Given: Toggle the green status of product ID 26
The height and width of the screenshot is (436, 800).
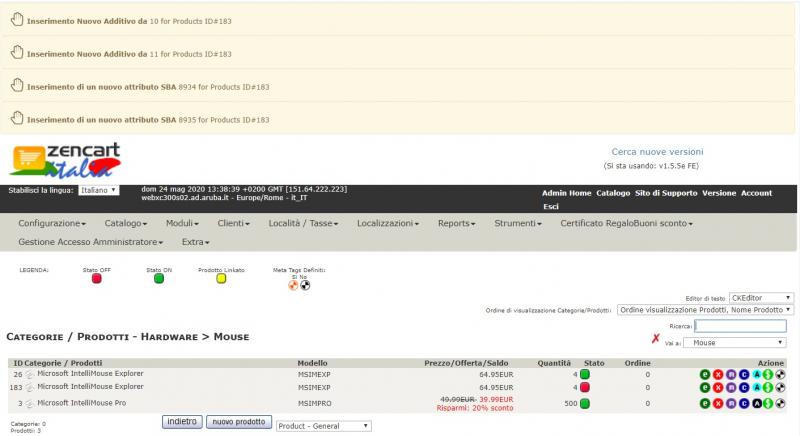Looking at the screenshot, I should pyautogui.click(x=585, y=374).
